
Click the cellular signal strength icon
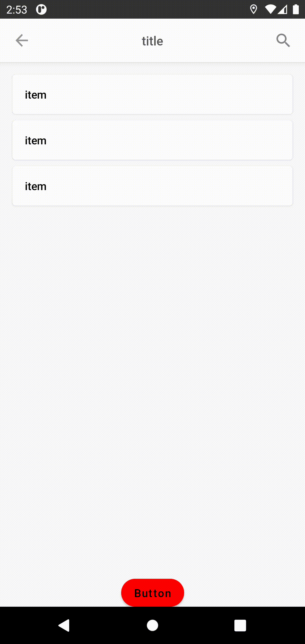click(283, 9)
